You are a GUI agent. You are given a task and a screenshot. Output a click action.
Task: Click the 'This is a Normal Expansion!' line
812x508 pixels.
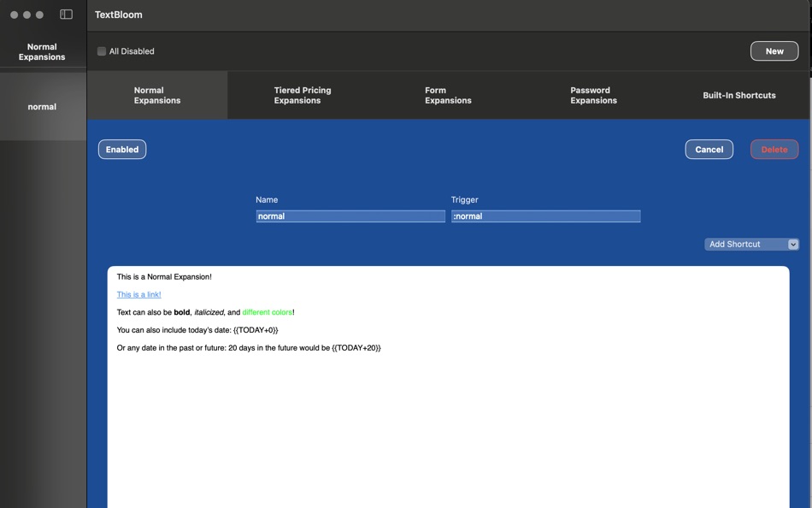click(164, 277)
